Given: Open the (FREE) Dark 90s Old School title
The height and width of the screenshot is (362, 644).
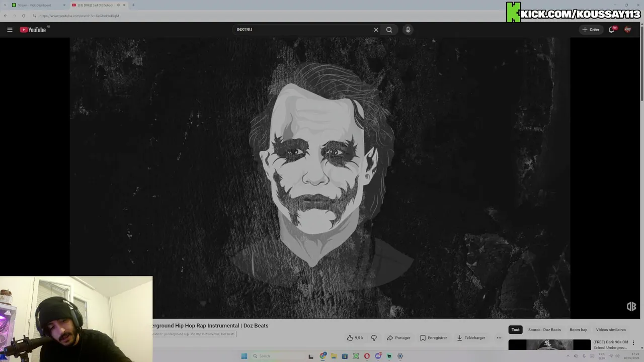Looking at the screenshot, I should click(611, 344).
